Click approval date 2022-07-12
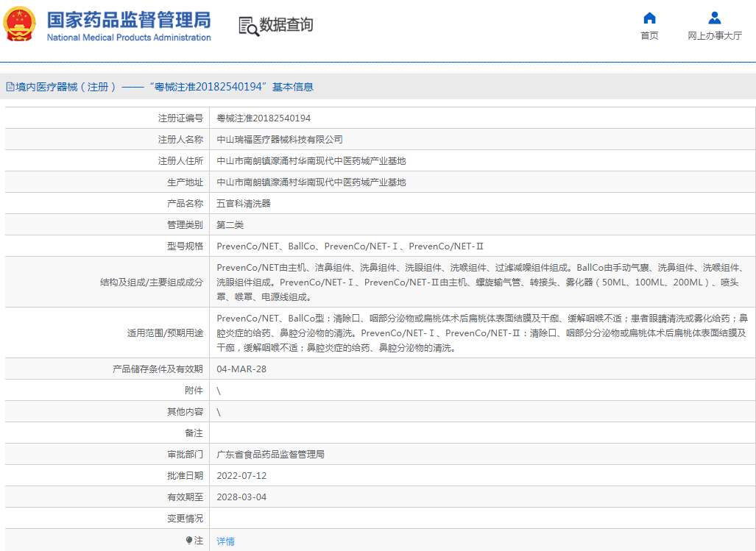The height and width of the screenshot is (551, 756). coord(241,475)
